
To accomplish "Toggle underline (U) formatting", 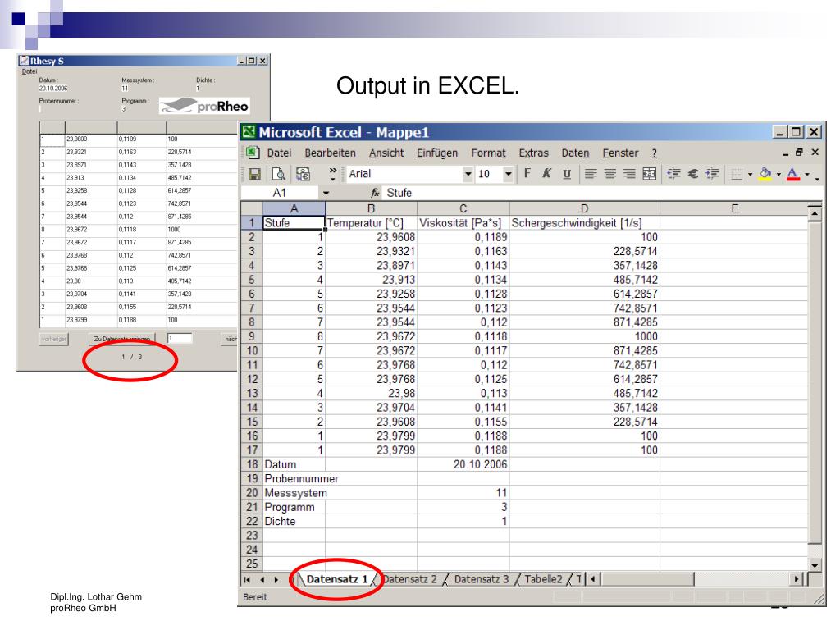I will tap(567, 173).
